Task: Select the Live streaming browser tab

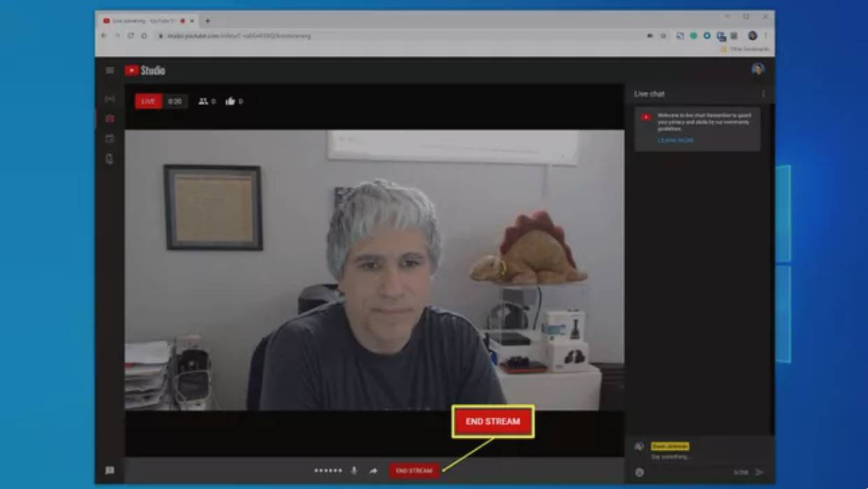Action: pos(146,21)
